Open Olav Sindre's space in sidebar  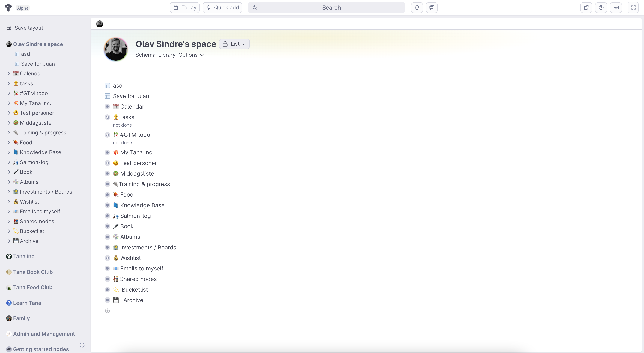(x=38, y=44)
